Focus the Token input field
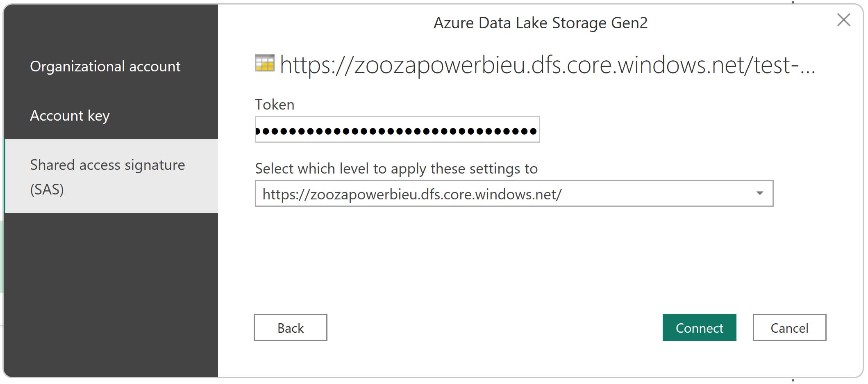This screenshot has width=868, height=384. tap(397, 129)
